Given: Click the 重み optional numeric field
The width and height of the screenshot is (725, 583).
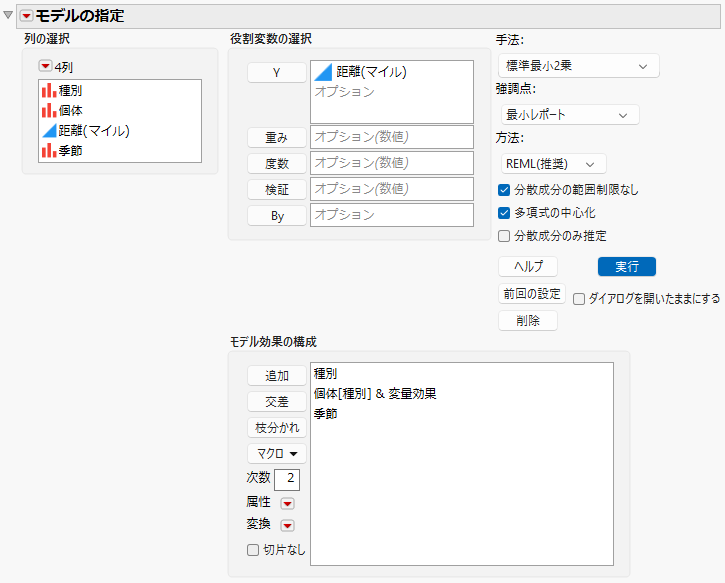Looking at the screenshot, I should click(x=392, y=137).
